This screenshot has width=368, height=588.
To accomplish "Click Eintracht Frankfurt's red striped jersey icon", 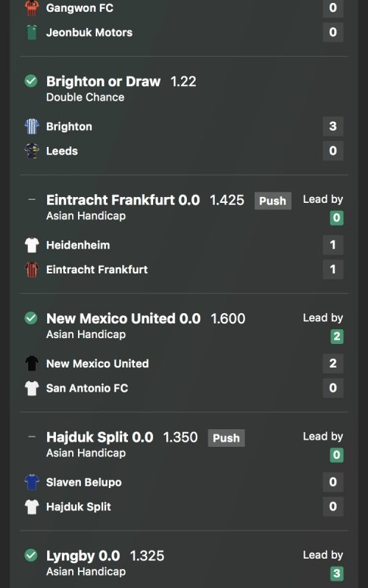I will pos(32,270).
